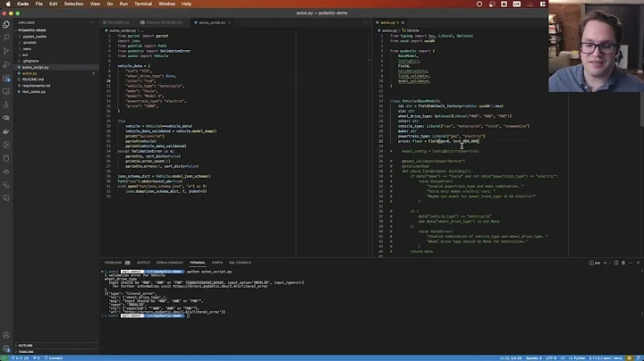
Task: Open the Extensions view with badge
Action: click(x=6, y=78)
